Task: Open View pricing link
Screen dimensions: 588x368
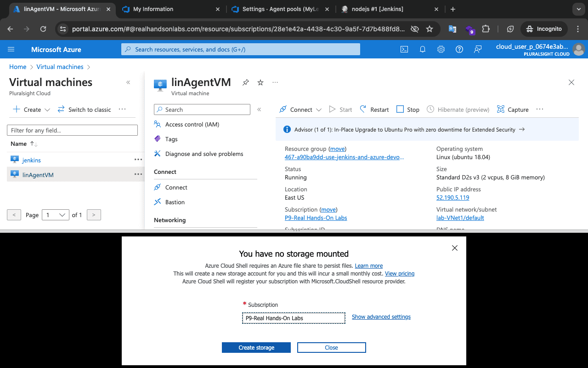Action: point(400,274)
